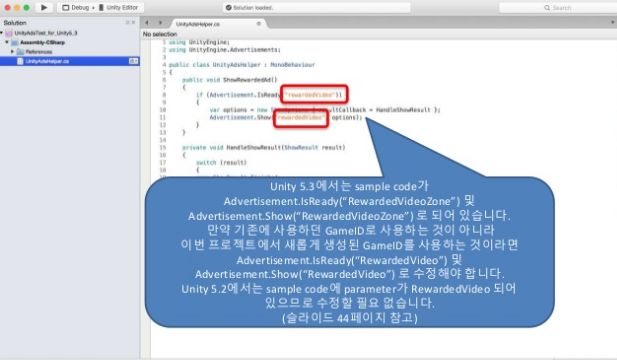Click the "switch (result)" line

click(x=221, y=162)
